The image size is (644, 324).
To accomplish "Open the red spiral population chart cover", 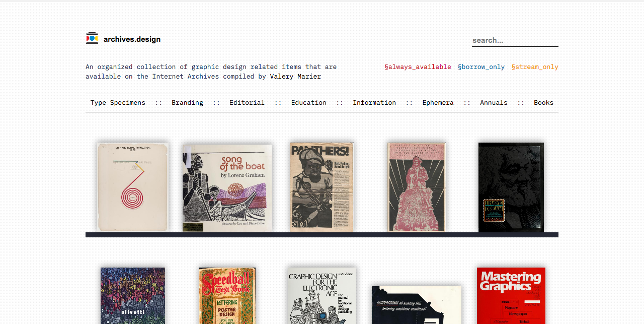I will pyautogui.click(x=133, y=187).
